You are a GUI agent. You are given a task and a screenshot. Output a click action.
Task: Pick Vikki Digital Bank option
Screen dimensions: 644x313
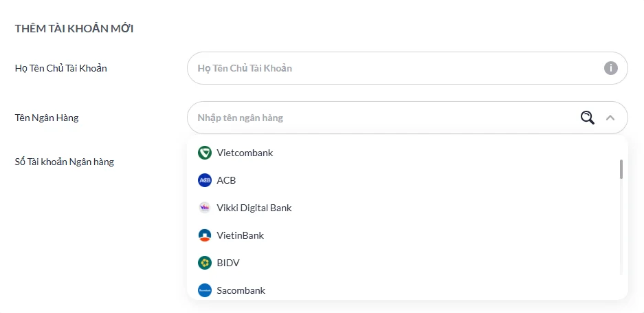pyautogui.click(x=254, y=208)
